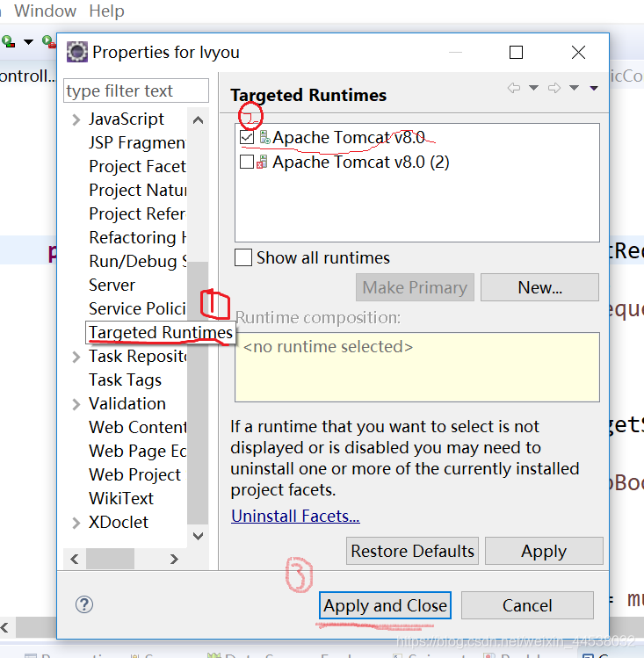
Task: Click the Apache Tomcat v8.0 (2) server icon
Action: point(262,162)
